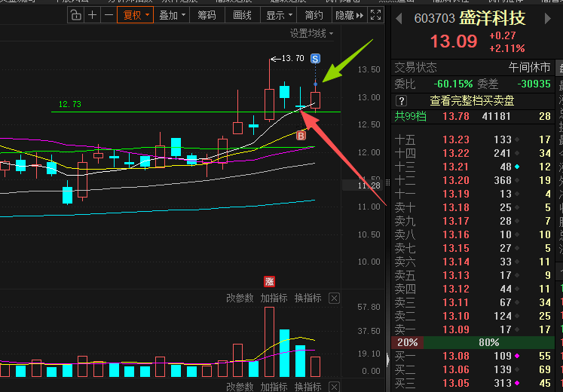
Task: Select 买一 price 13.08 row
Action: 473,356
